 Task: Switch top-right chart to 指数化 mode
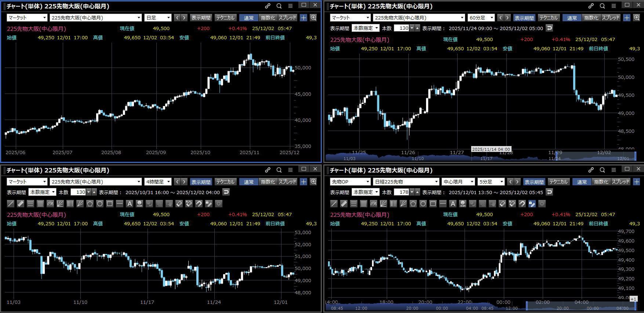(x=591, y=18)
